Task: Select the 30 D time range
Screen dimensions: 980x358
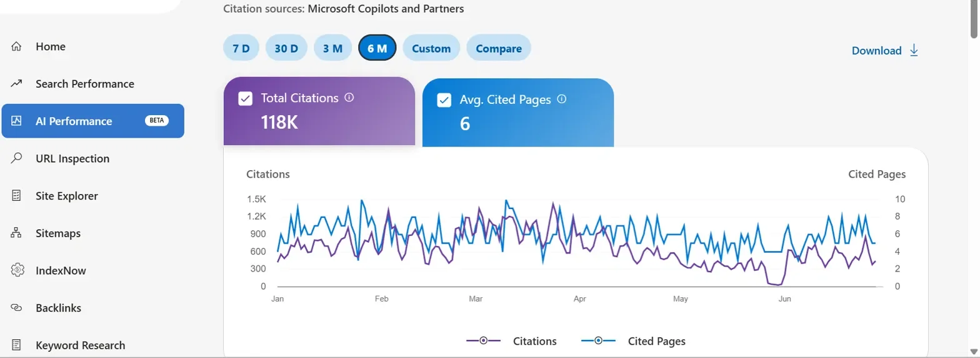Action: (286, 48)
